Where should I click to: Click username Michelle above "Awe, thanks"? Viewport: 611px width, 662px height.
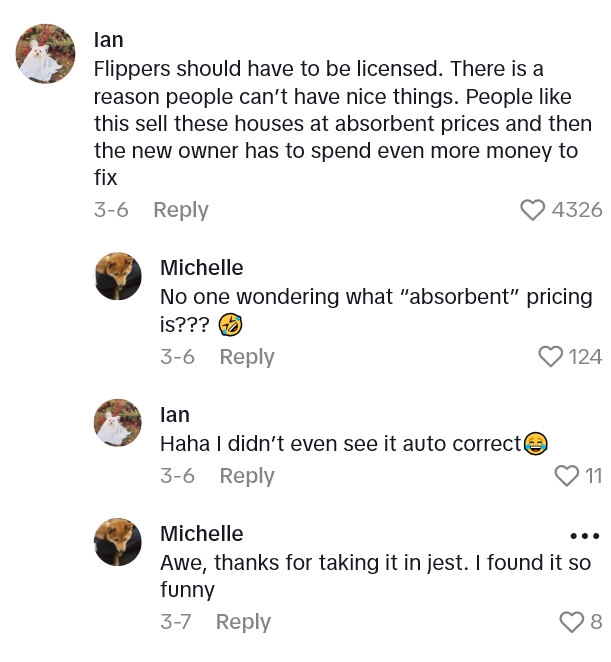pos(201,534)
